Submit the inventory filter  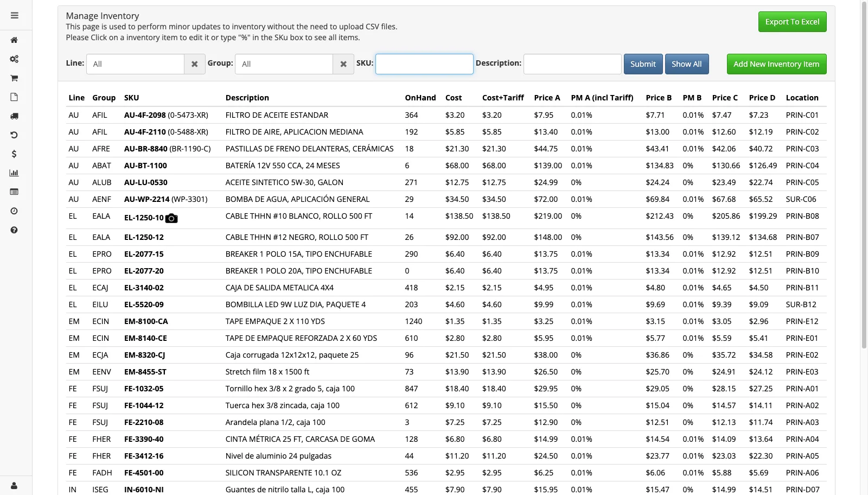pyautogui.click(x=643, y=64)
